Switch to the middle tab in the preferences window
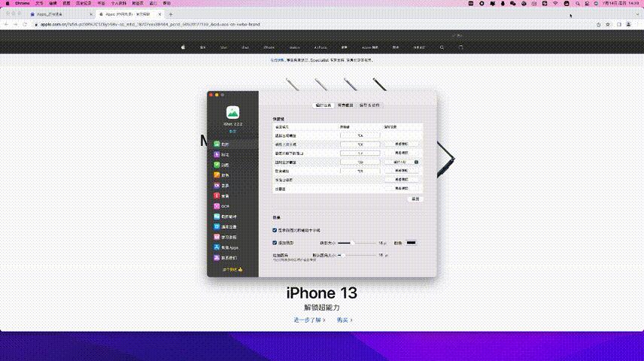 point(345,105)
